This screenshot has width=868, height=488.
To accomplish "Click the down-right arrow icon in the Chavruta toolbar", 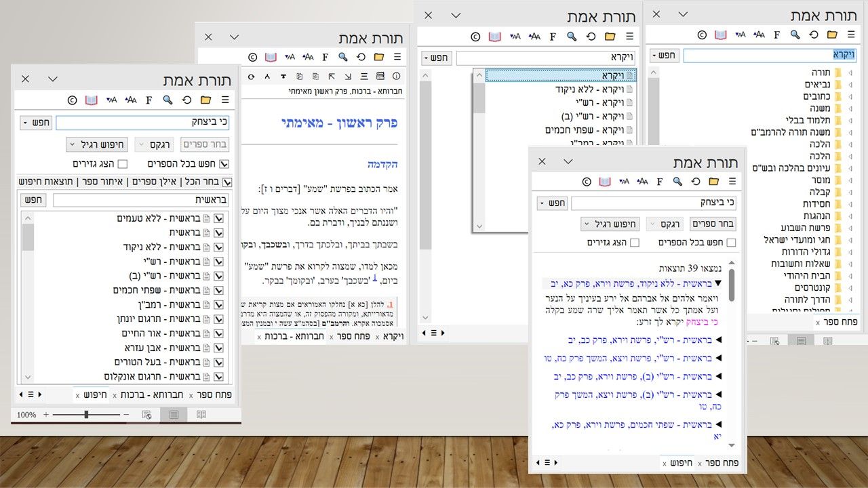I will coord(348,76).
